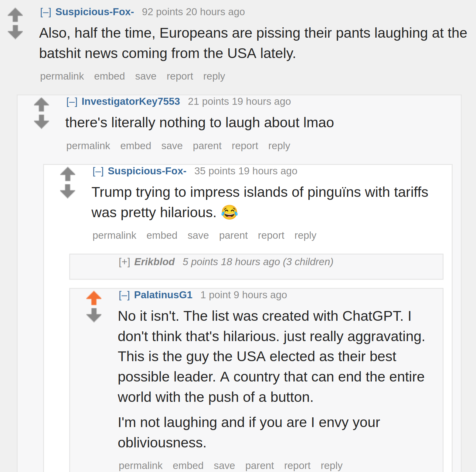This screenshot has height=472, width=476.
Task: Remove the orange upvote on PalatinusG1's comment
Action: point(94,298)
